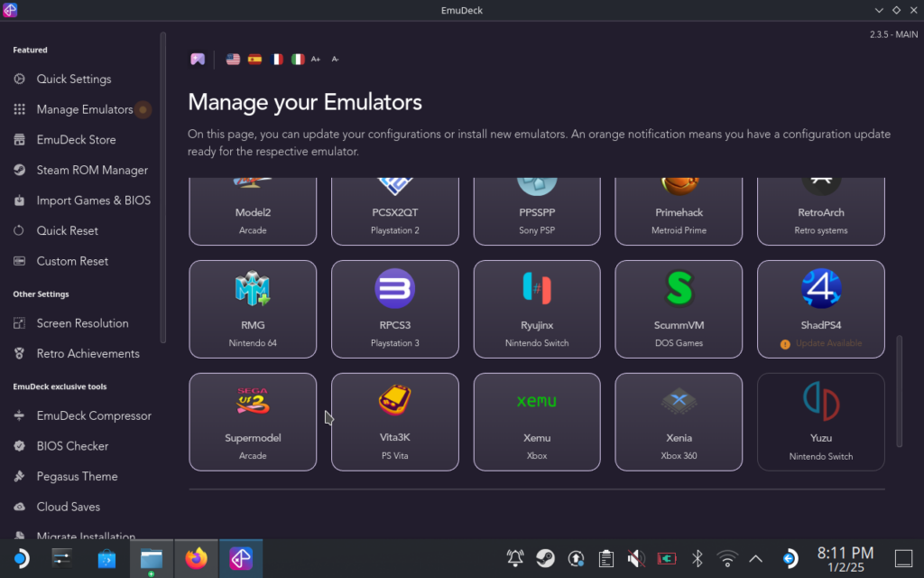Select Quick Reset option
924x578 pixels.
(x=67, y=231)
